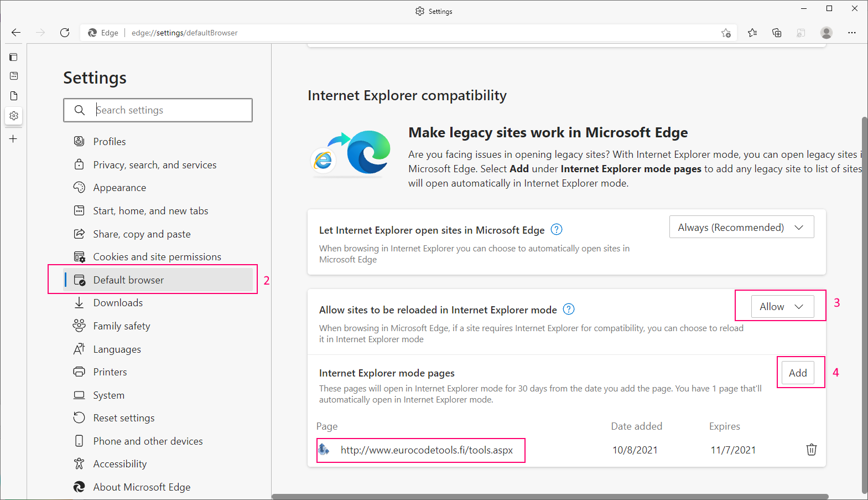The image size is (868, 500).
Task: Click the Page column header
Action: [327, 426]
